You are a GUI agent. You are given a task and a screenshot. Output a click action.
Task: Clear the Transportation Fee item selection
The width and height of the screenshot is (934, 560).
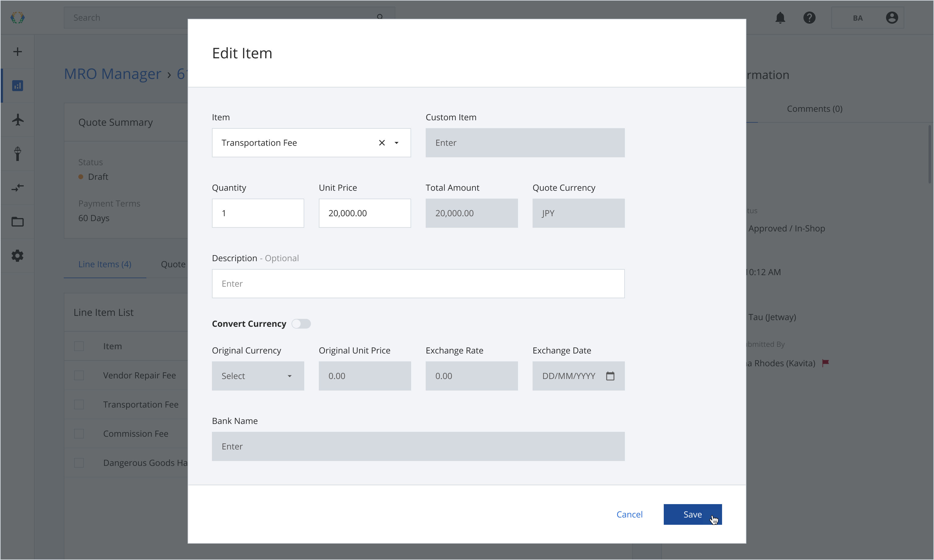pos(382,143)
